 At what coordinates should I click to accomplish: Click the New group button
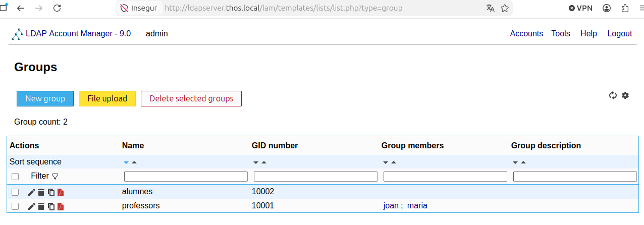(45, 98)
